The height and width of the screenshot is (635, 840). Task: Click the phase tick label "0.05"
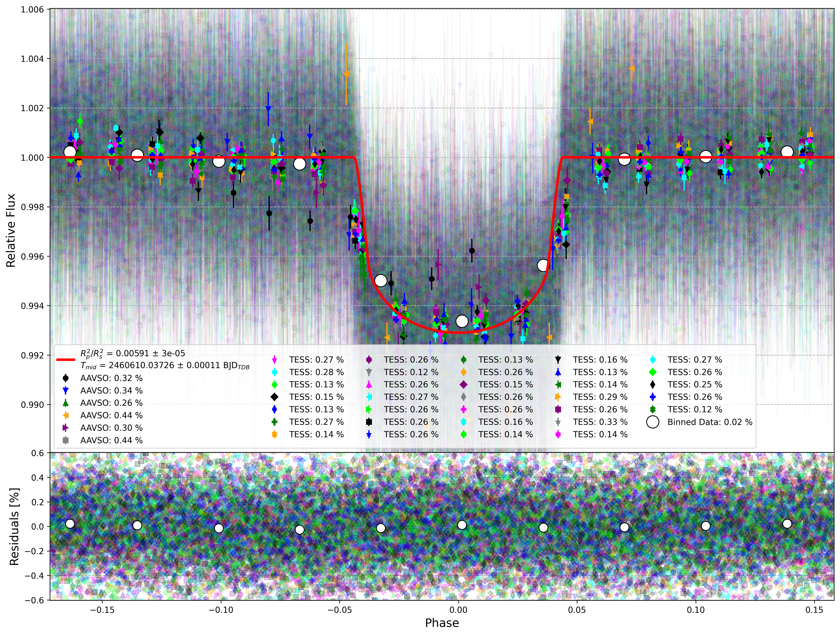(577, 610)
